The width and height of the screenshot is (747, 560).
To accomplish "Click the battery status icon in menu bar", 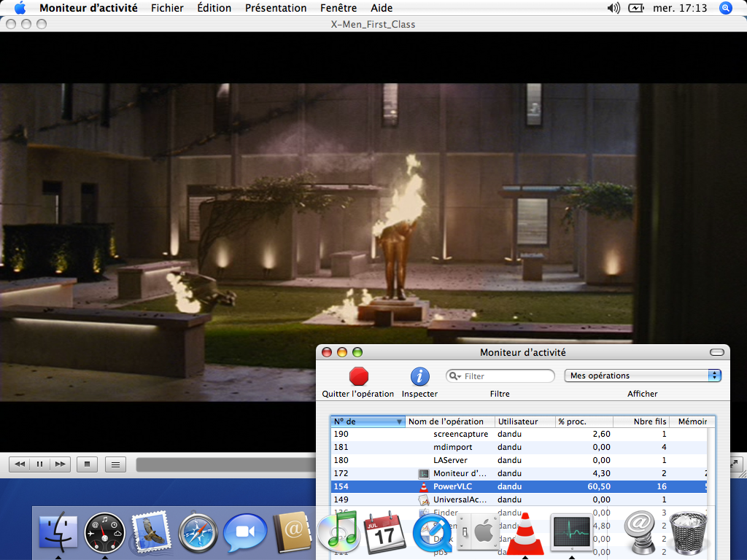I will [636, 7].
